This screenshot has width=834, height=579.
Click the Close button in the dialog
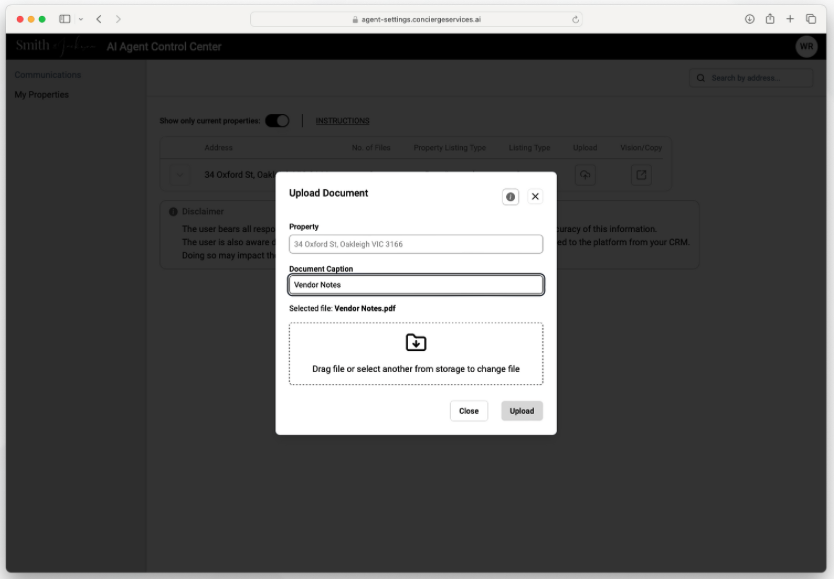coord(468,410)
